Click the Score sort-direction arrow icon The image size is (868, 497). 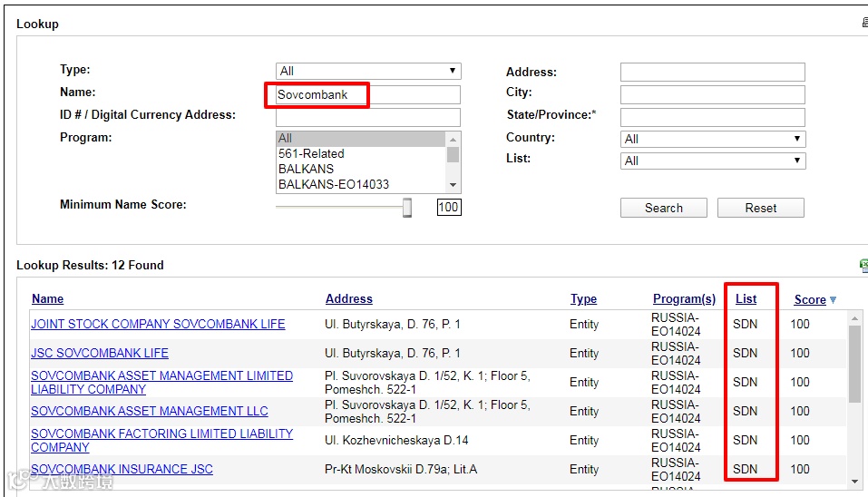tap(833, 300)
